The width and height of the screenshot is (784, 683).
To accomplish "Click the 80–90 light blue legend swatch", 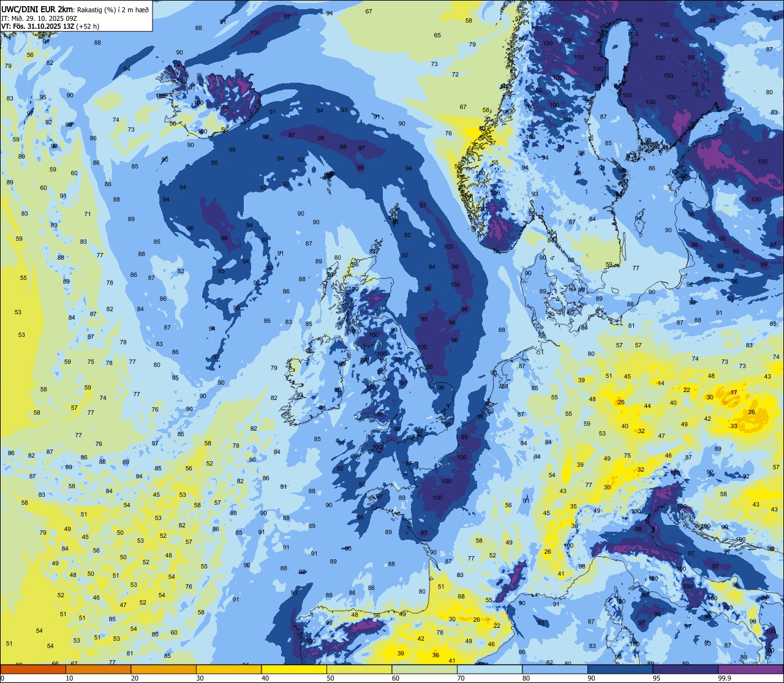I will (555, 669).
